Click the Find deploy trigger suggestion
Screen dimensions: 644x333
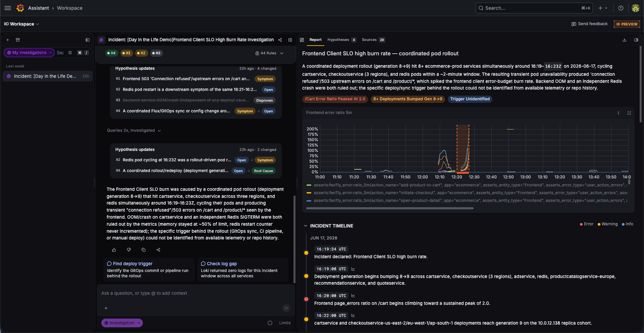(149, 270)
